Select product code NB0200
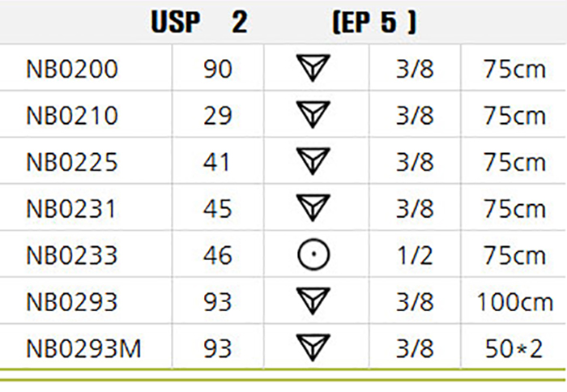Screen dimensions: 567x392 tap(72, 69)
